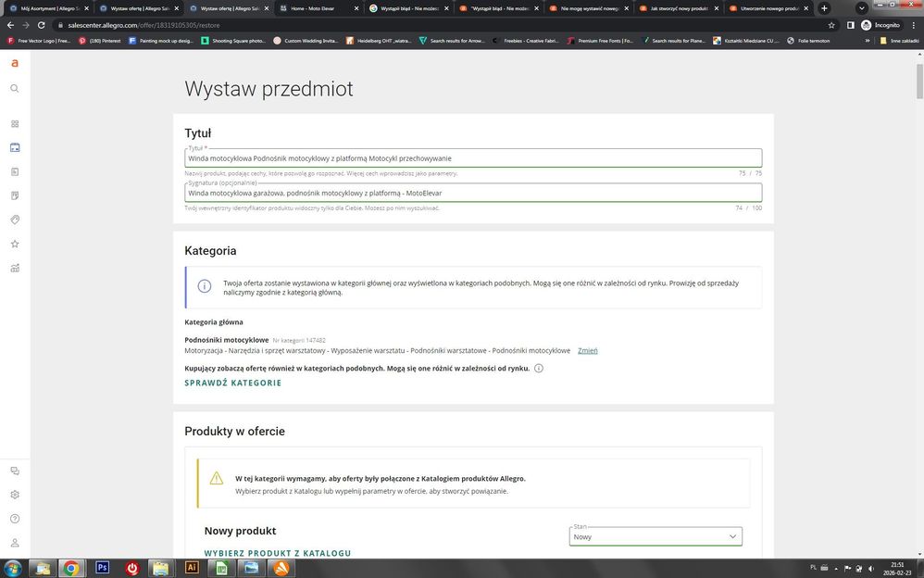The image size is (924, 578).
Task: Bookmark this page with the star icon
Action: tap(830, 25)
